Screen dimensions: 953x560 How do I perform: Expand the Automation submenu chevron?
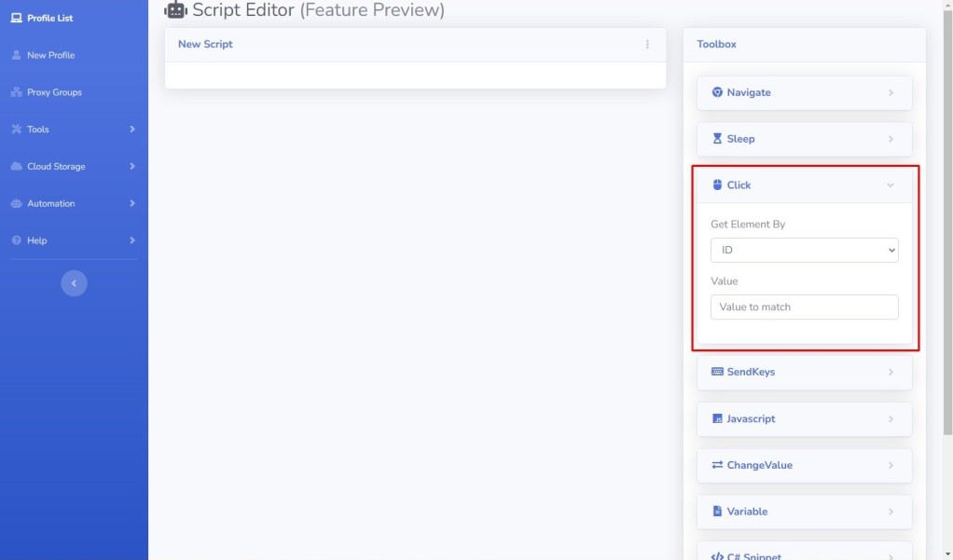click(x=131, y=203)
